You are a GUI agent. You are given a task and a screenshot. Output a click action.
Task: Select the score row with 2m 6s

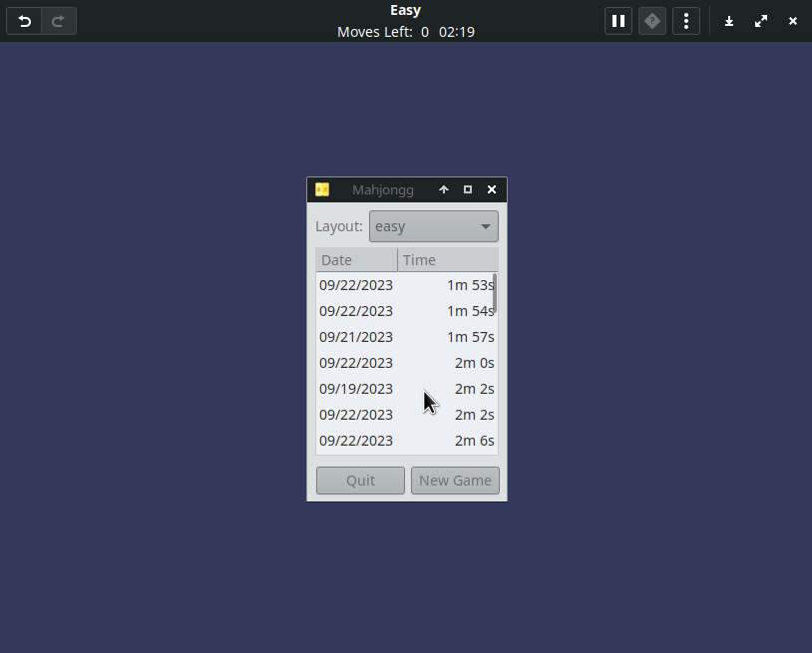(407, 441)
